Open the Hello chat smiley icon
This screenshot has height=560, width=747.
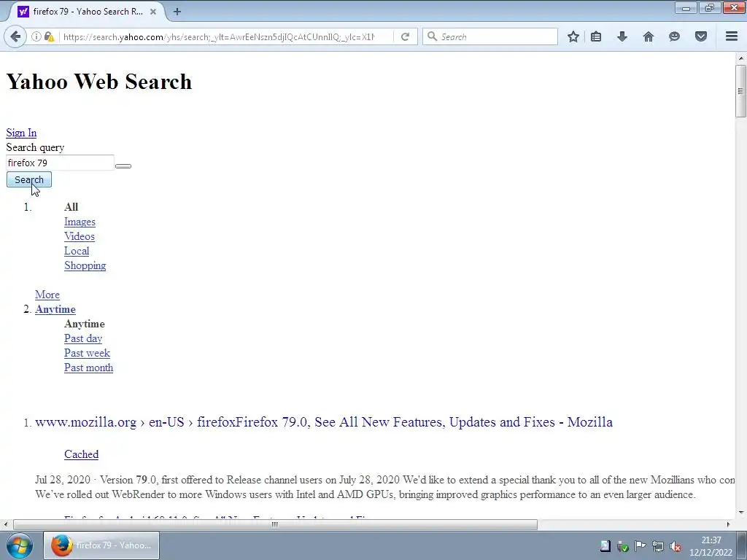674,36
